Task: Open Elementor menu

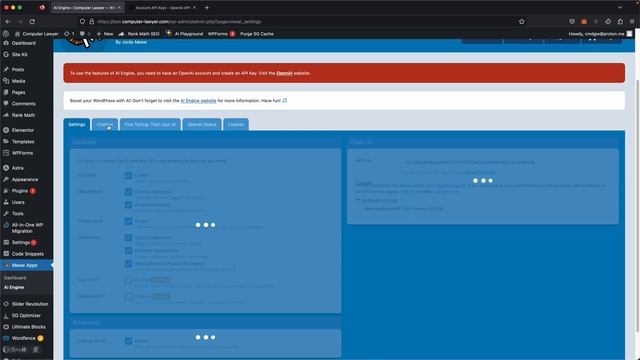Action: tap(22, 130)
